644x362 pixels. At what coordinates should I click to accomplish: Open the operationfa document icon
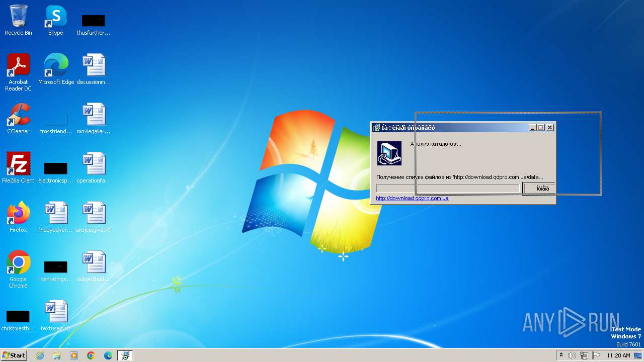pos(94,167)
